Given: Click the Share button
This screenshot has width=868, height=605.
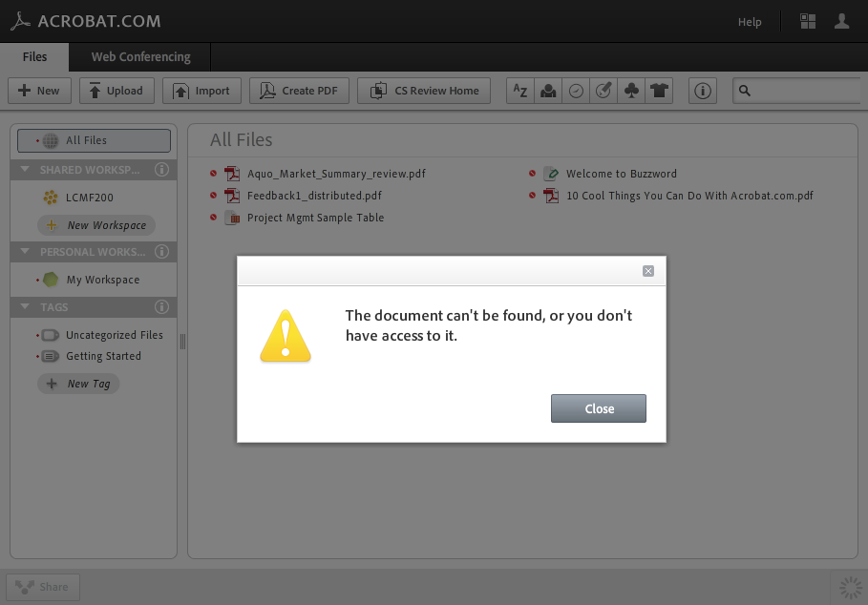Looking at the screenshot, I should (43, 587).
